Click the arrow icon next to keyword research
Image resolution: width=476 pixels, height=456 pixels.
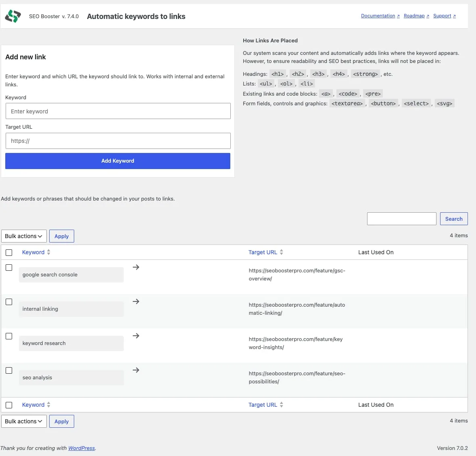136,336
